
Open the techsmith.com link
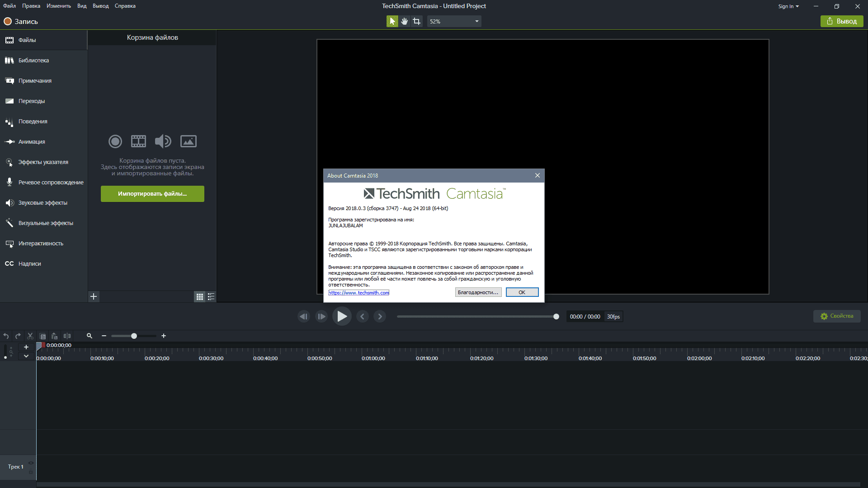click(x=359, y=293)
